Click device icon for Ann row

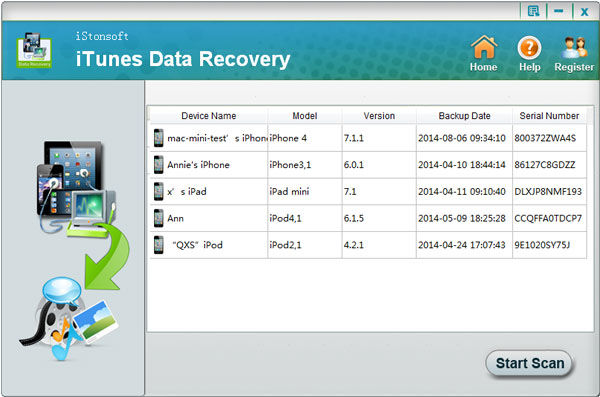pyautogui.click(x=158, y=218)
